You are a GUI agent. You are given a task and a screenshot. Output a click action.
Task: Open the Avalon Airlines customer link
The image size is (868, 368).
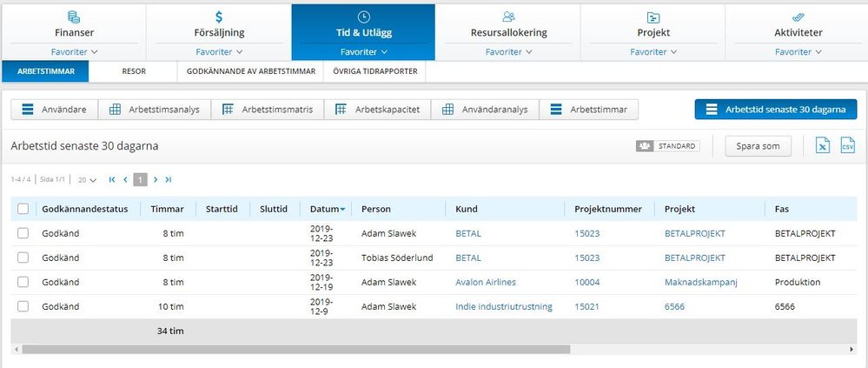point(486,282)
